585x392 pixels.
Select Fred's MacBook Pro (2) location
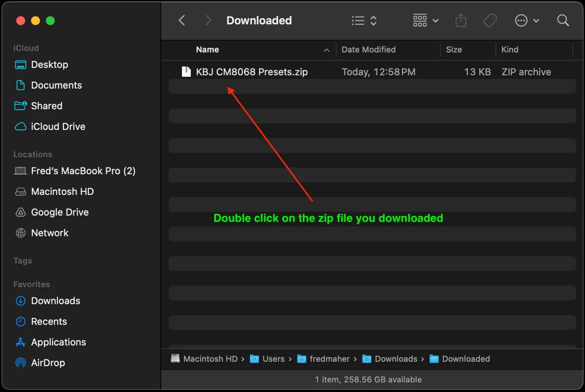coord(83,171)
